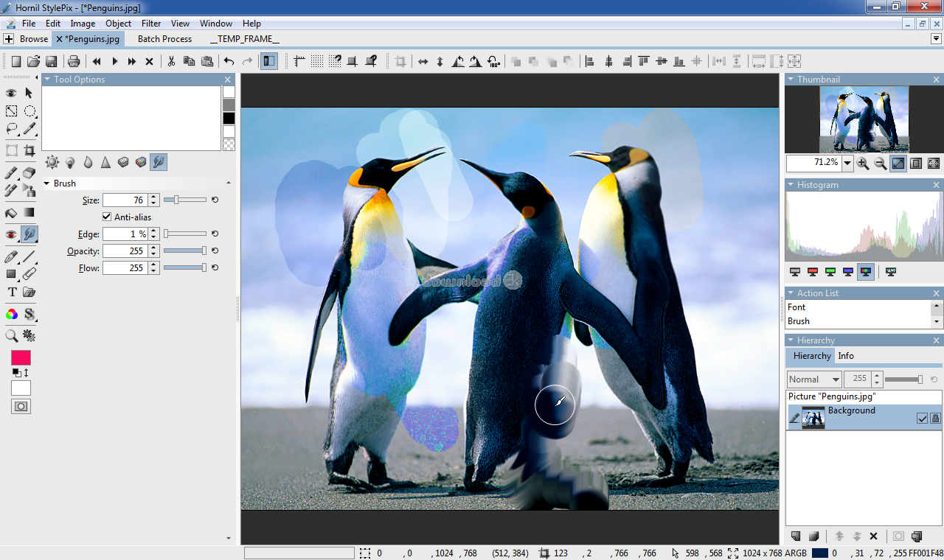Image resolution: width=944 pixels, height=560 pixels.
Task: Toggle fit-to-window zoom in Thumbnail panel
Action: [x=898, y=163]
